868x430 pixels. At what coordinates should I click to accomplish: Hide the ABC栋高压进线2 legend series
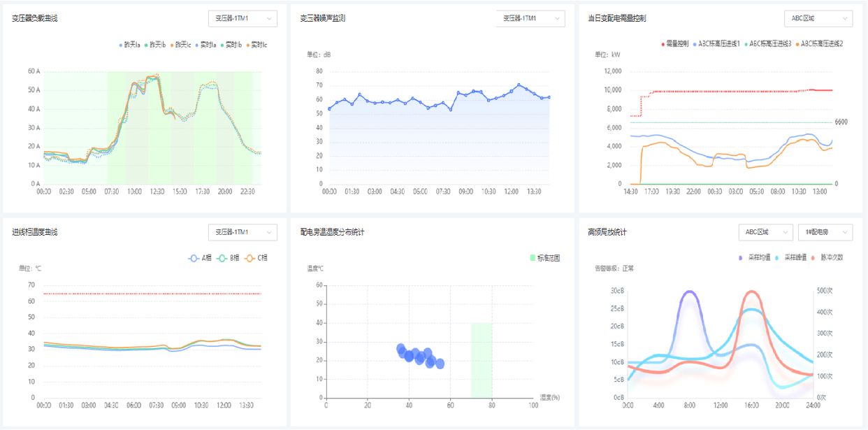(x=819, y=43)
